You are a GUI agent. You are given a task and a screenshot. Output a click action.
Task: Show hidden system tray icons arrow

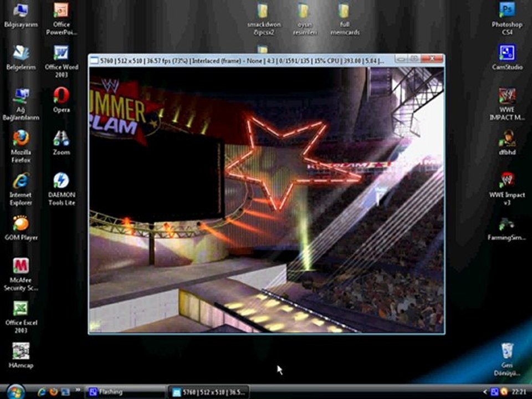(x=485, y=392)
